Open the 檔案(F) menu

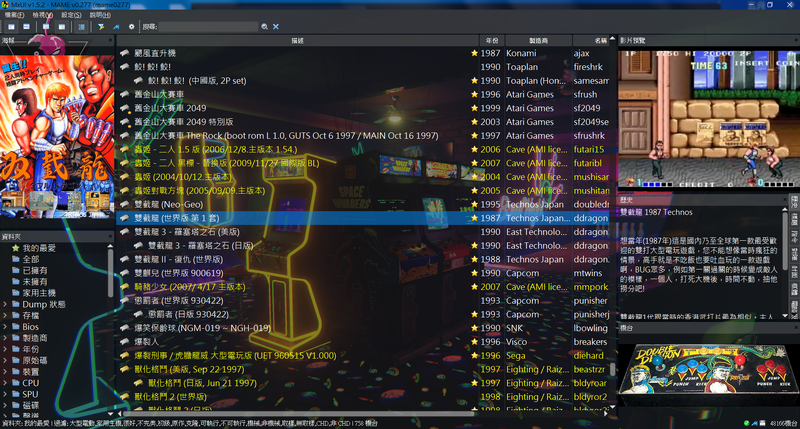point(14,15)
